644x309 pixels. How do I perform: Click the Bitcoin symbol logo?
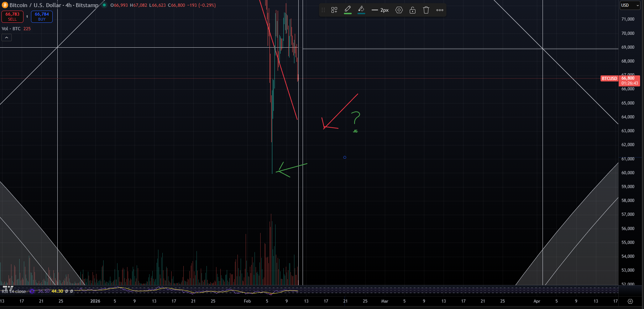coord(5,5)
